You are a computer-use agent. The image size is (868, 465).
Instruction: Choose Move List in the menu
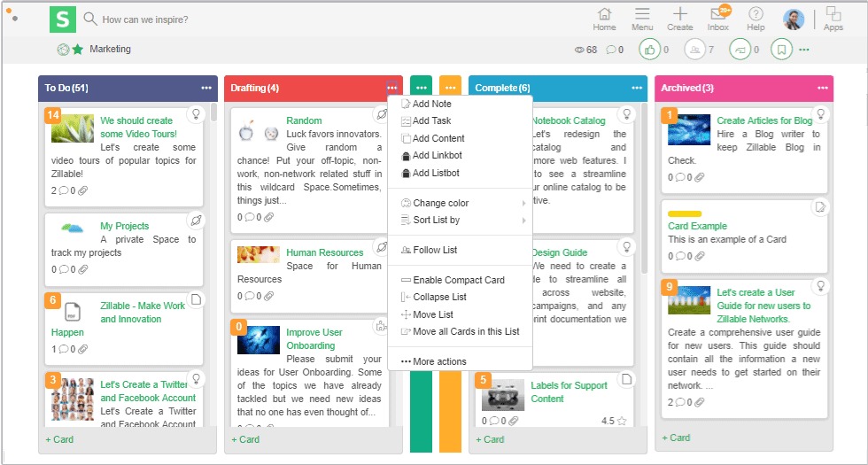coord(460,314)
